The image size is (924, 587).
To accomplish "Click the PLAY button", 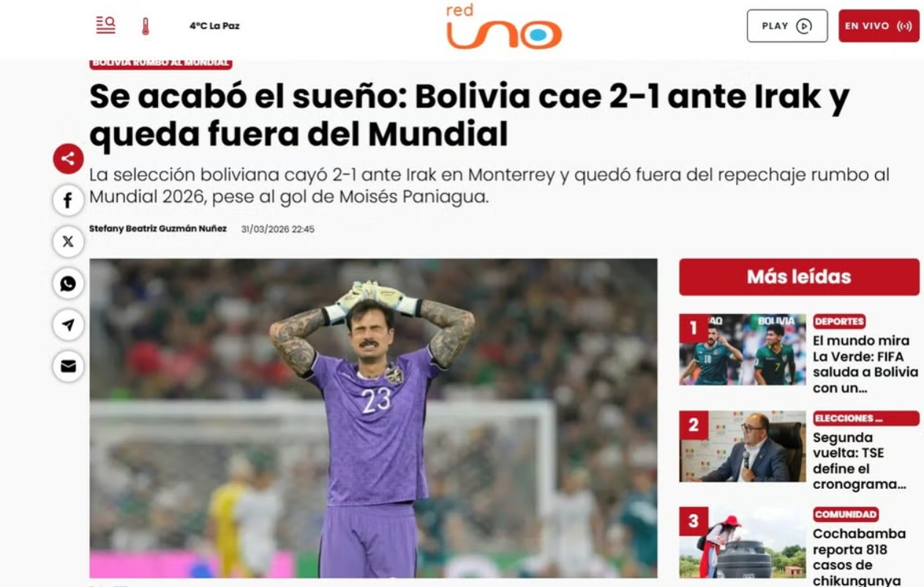I will [787, 26].
